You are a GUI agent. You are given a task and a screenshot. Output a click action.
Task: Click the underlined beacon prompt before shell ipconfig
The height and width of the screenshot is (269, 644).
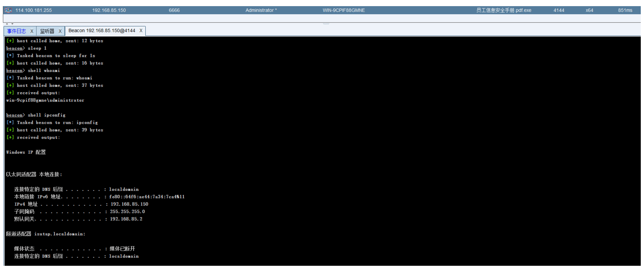15,115
